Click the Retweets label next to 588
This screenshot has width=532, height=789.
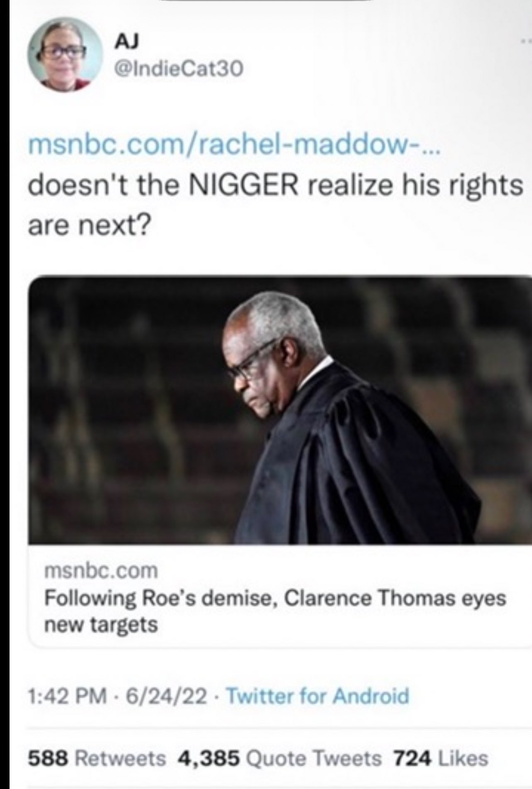tap(120, 757)
